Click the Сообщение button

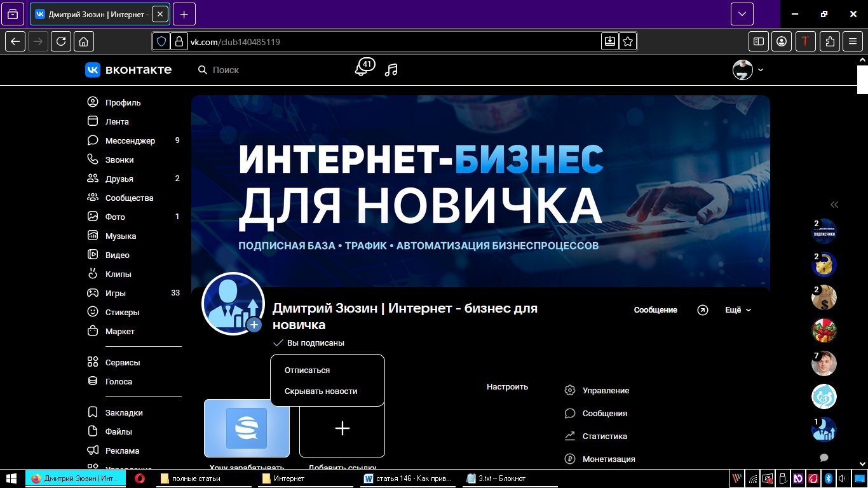pyautogui.click(x=655, y=310)
